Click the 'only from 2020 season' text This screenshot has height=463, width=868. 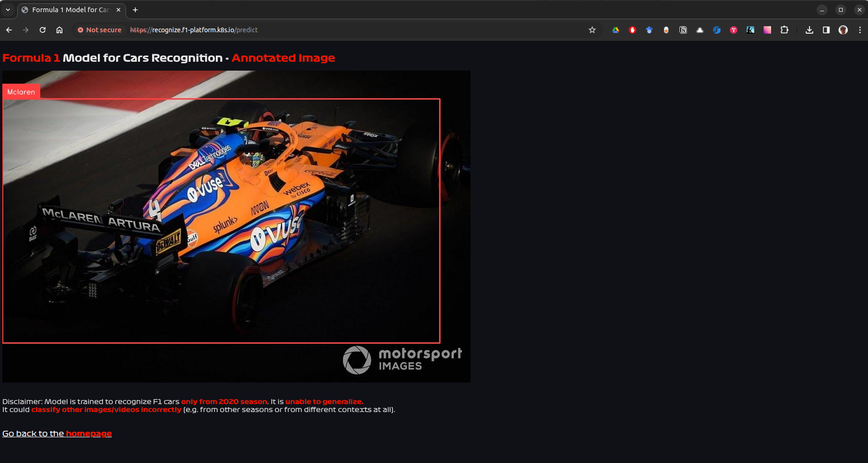point(224,402)
